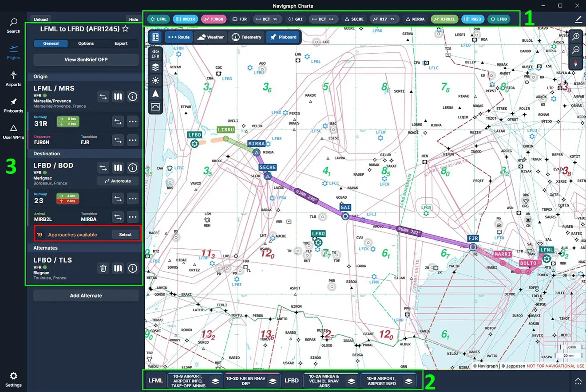Click the pencil annotate icon
The height and width of the screenshot is (392, 586).
point(578,19)
